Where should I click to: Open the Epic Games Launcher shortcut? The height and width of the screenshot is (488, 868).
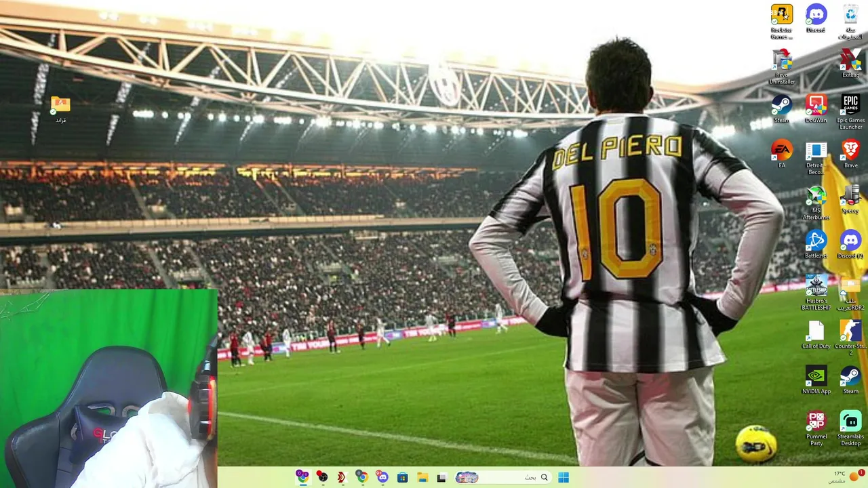pyautogui.click(x=850, y=112)
